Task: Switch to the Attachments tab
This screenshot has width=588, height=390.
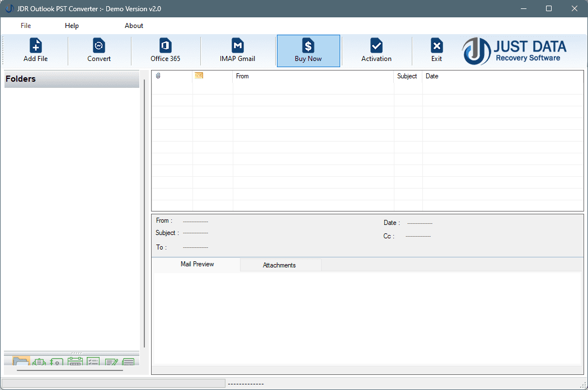Action: tap(280, 265)
